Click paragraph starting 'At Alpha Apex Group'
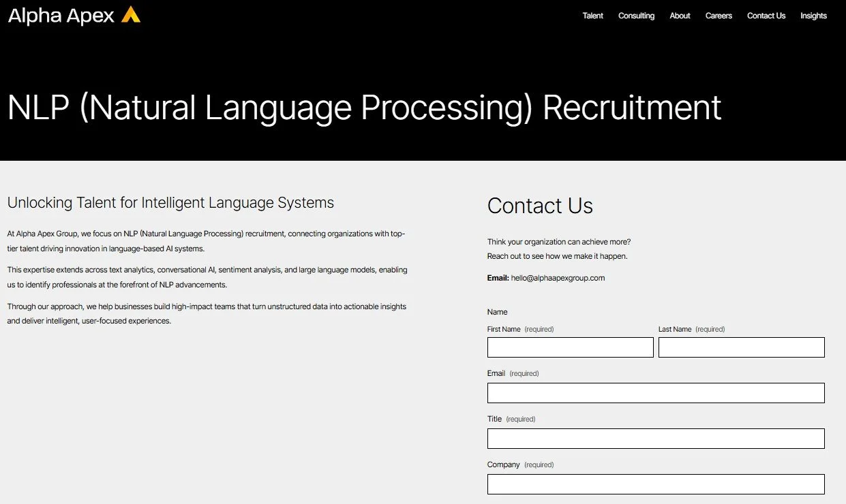The width and height of the screenshot is (846, 504). 207,241
